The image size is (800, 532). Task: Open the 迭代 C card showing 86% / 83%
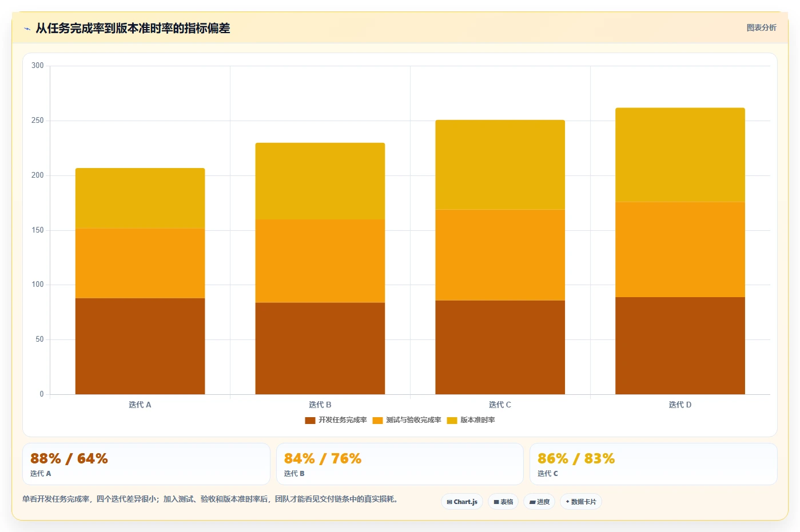[x=654, y=464]
